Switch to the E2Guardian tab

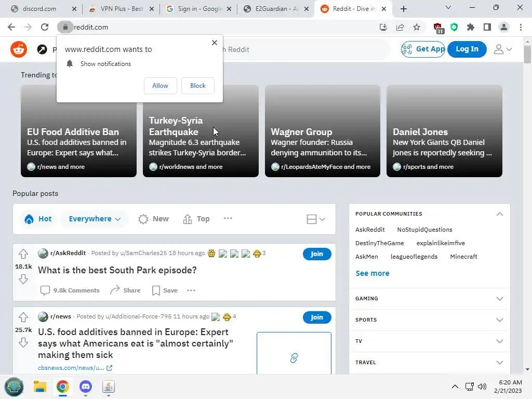point(276,9)
